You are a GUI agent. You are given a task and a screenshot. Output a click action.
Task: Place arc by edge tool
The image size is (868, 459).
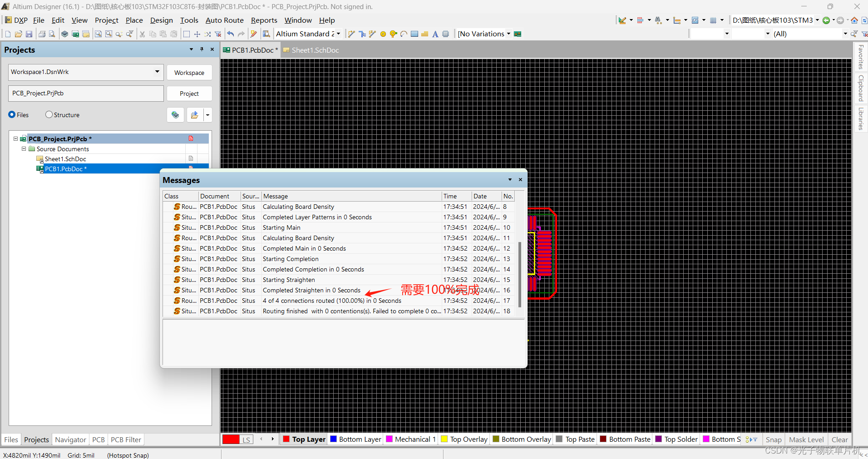click(x=404, y=34)
